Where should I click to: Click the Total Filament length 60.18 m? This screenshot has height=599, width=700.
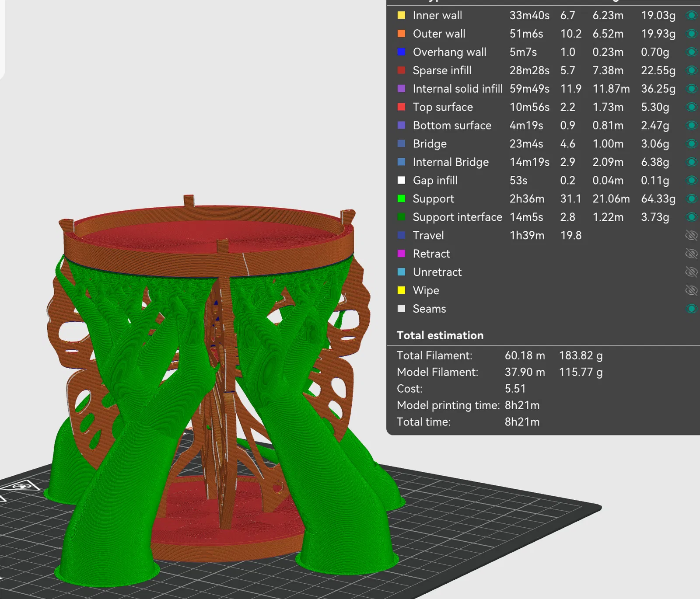[525, 355]
